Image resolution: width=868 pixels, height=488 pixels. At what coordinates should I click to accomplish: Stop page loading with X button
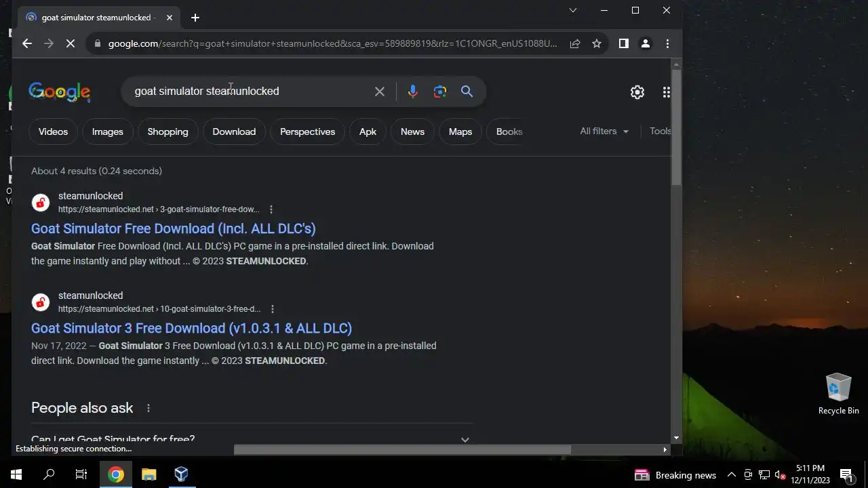click(x=70, y=43)
